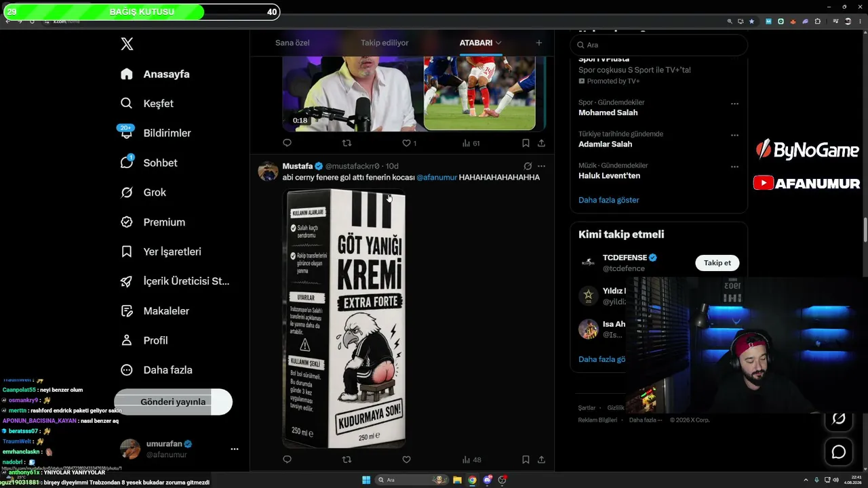Open account menu dots beside umurafan

click(x=235, y=449)
